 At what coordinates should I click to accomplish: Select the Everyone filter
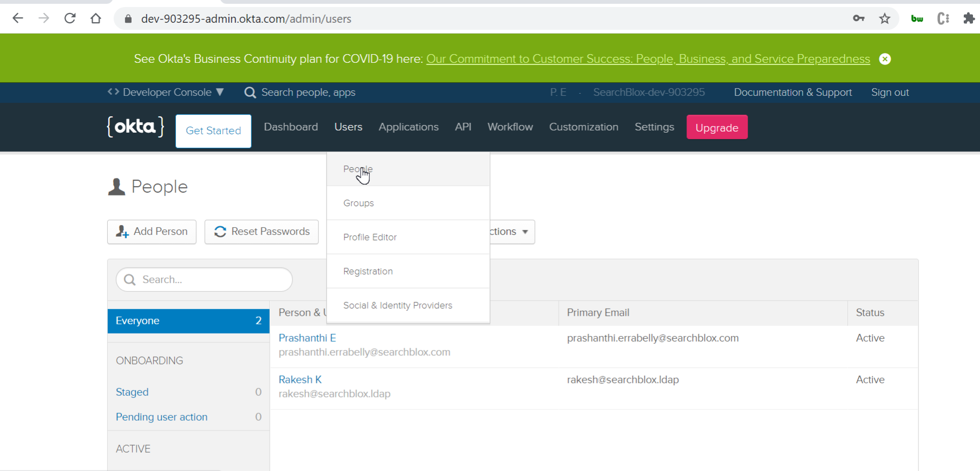pos(188,320)
